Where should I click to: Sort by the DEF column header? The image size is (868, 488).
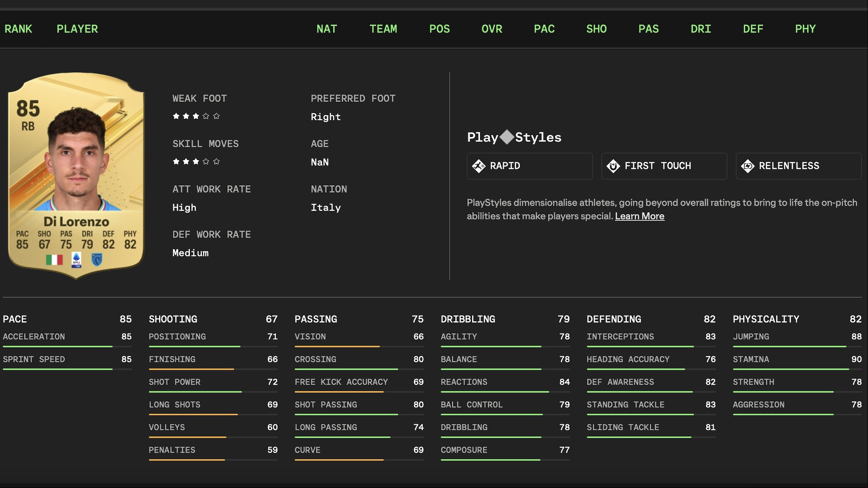click(753, 29)
